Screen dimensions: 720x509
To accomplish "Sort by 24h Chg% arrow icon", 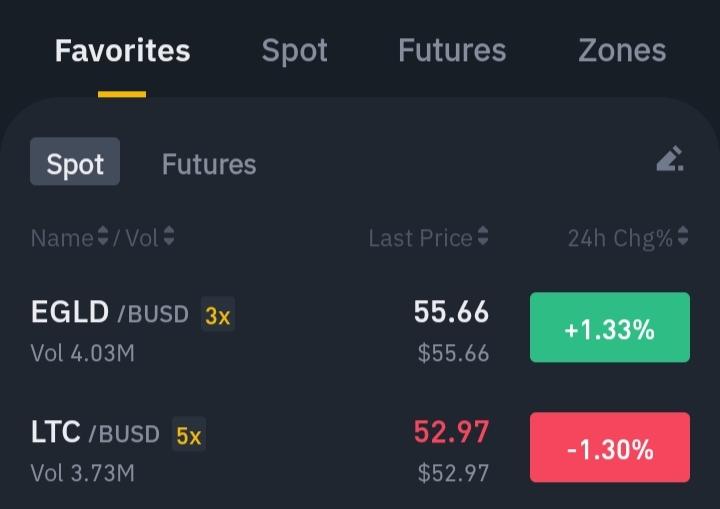I will tap(683, 236).
